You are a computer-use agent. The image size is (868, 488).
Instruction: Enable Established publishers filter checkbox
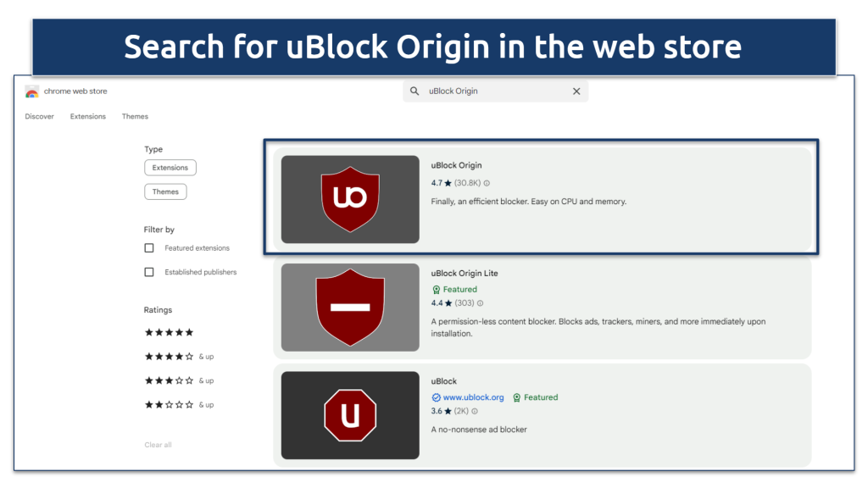(149, 272)
